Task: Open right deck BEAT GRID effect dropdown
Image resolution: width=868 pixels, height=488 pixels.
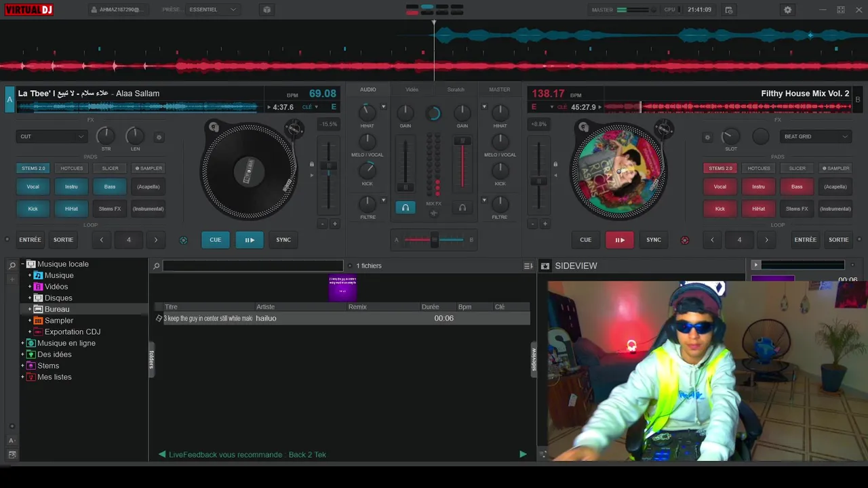Action: (816, 136)
